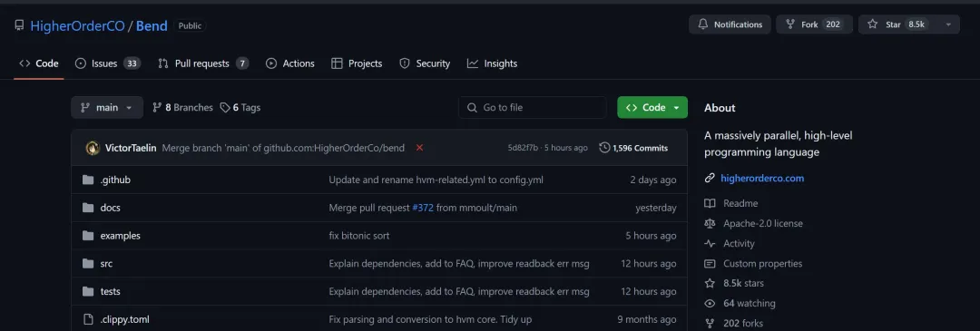Open the higherorderco.com website link
This screenshot has height=331, width=980.
tap(762, 178)
